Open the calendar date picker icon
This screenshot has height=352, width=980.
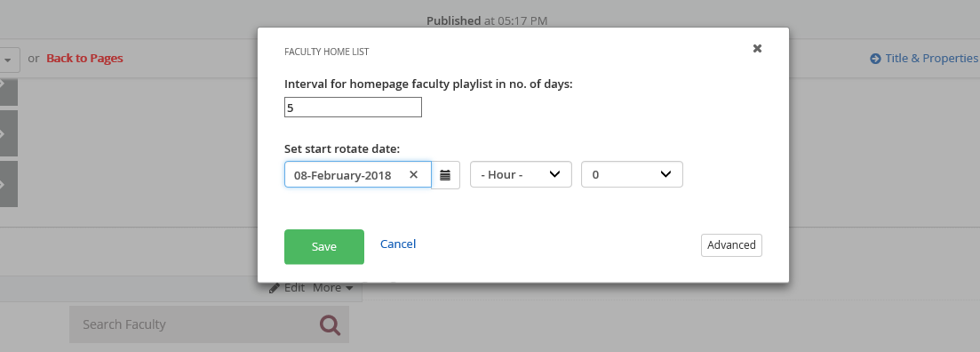pyautogui.click(x=445, y=175)
